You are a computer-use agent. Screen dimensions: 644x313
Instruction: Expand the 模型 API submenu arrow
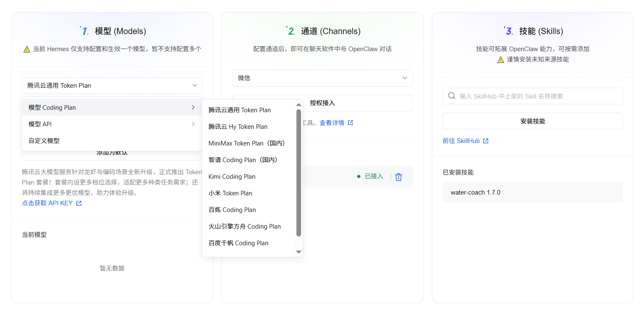[x=193, y=124]
